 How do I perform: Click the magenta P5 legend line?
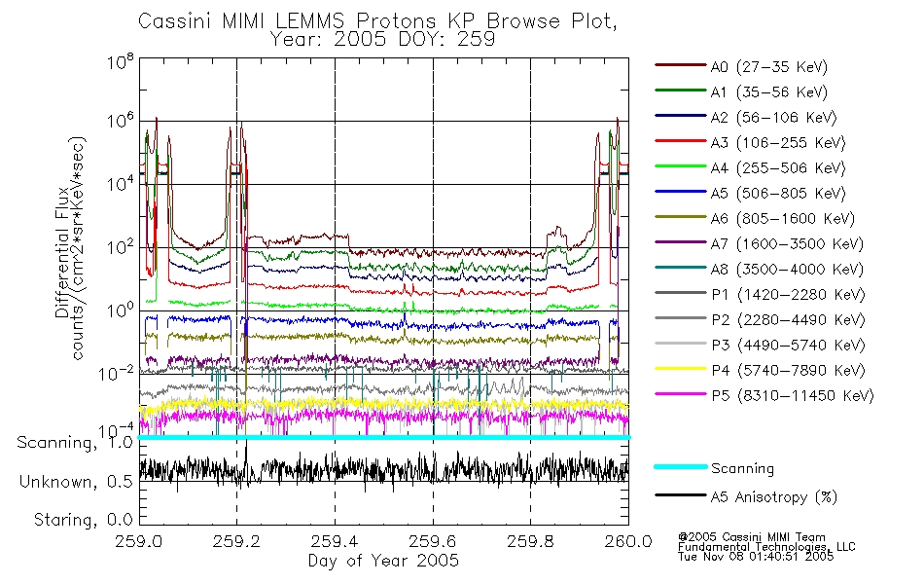(x=680, y=393)
